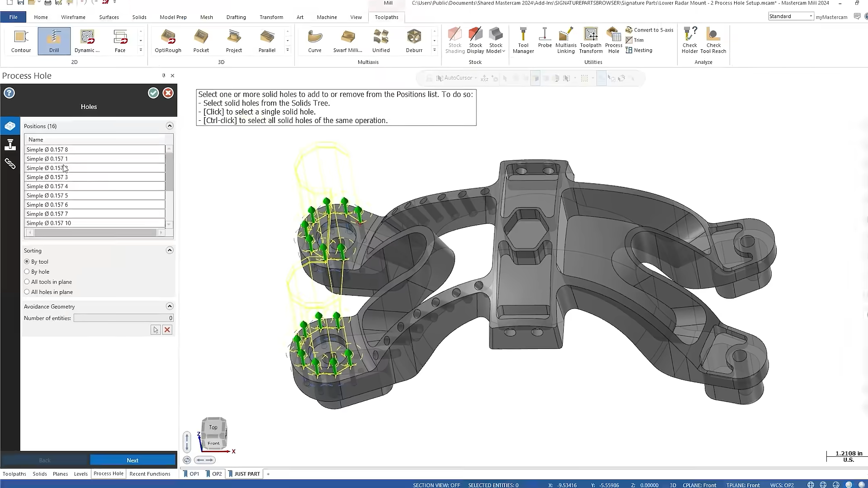Open the Unified multiaxis toolpath
868x488 pixels.
pos(381,41)
